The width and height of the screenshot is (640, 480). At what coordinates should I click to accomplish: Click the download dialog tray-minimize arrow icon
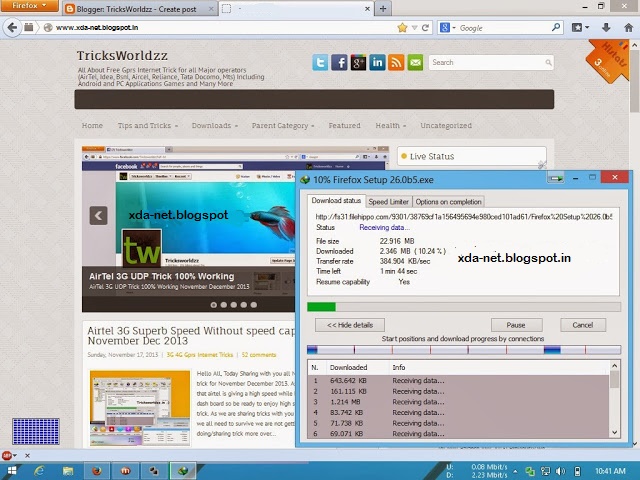click(556, 178)
